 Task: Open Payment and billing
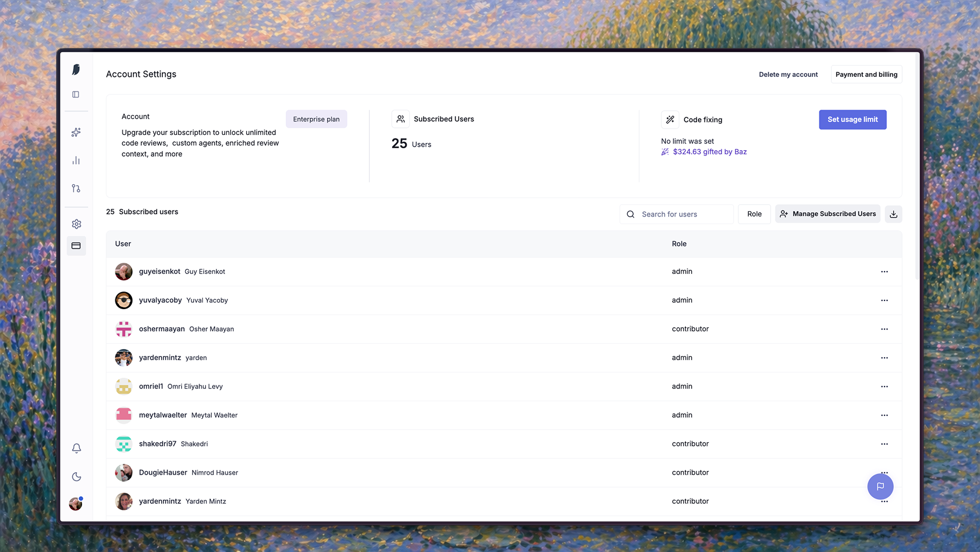(866, 74)
